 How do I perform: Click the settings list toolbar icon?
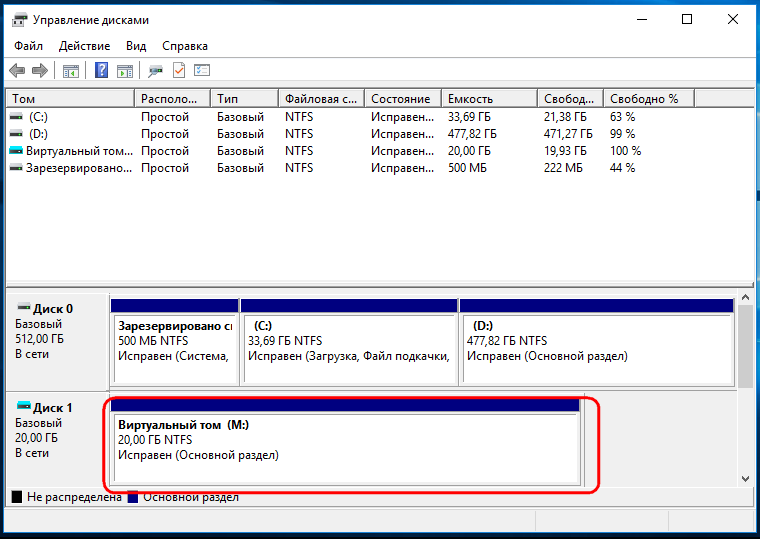pyautogui.click(x=202, y=70)
